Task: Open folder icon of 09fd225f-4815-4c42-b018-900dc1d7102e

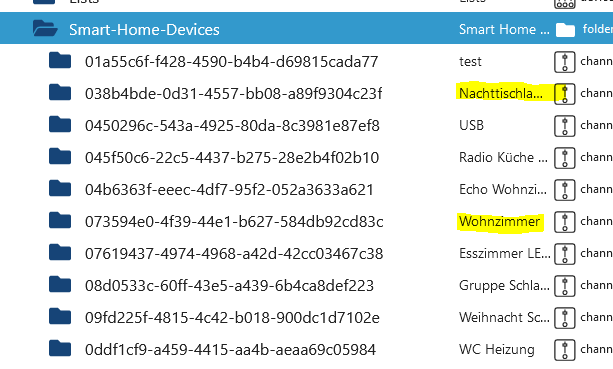Action: 60,317
